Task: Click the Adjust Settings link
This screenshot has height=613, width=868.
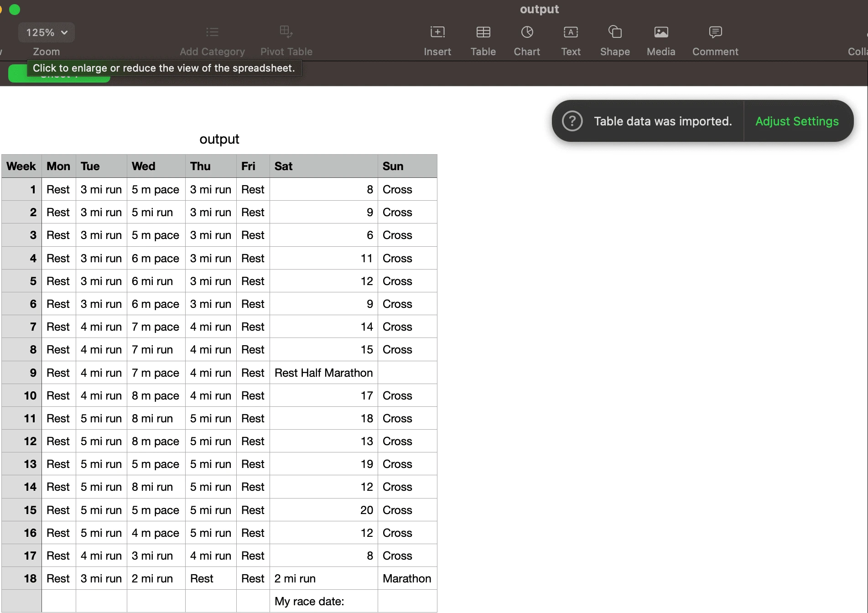Action: [x=797, y=121]
